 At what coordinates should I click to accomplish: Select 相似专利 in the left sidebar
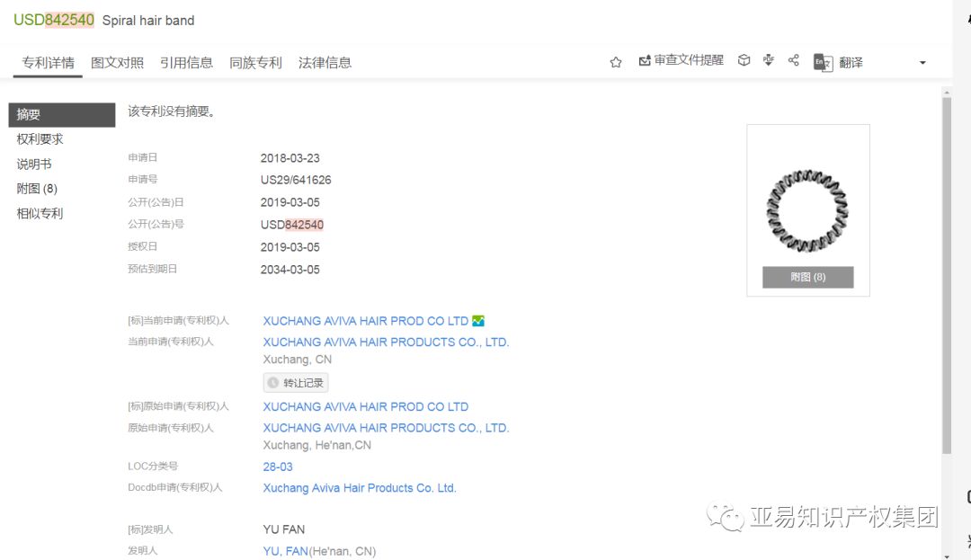pos(40,213)
